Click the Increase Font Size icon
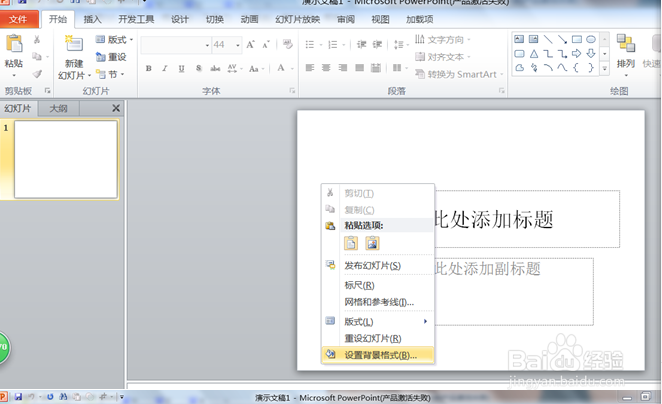The width and height of the screenshot is (662, 404). point(250,44)
